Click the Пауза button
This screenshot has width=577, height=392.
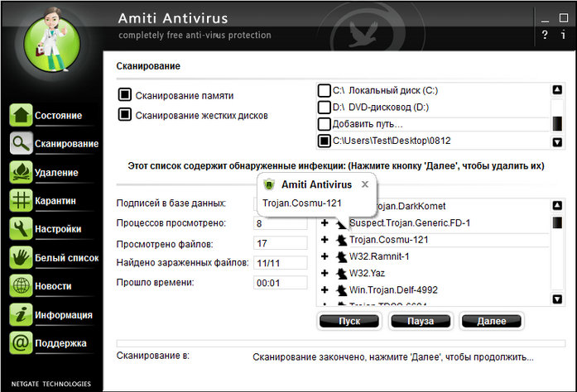click(421, 321)
